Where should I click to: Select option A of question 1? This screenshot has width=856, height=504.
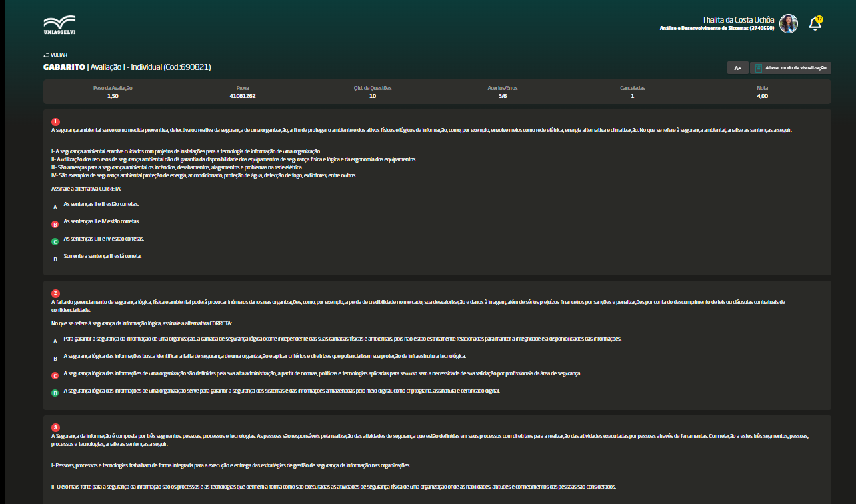coord(55,207)
